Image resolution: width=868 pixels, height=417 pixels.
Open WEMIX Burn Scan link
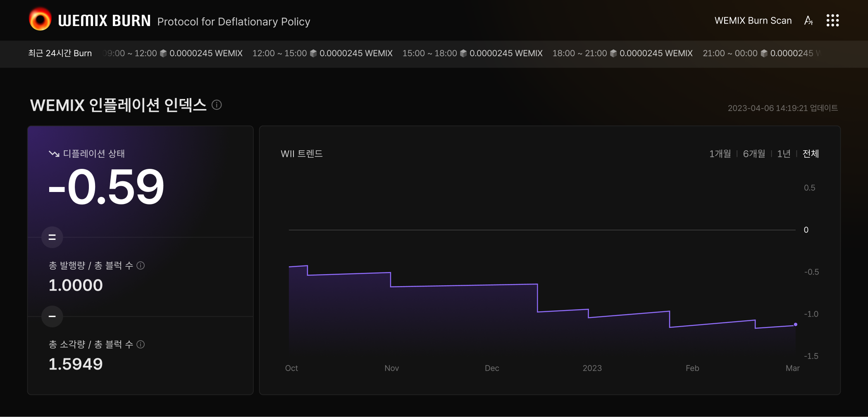pos(753,21)
